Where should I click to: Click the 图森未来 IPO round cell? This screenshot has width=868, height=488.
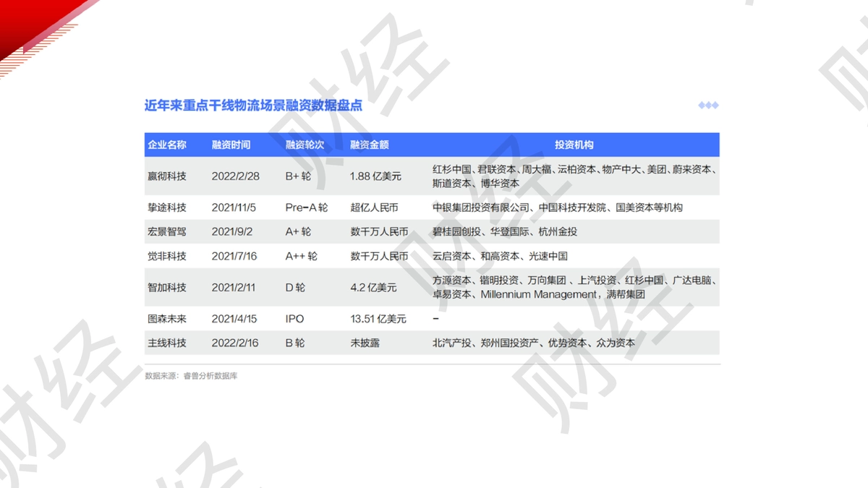[295, 319]
